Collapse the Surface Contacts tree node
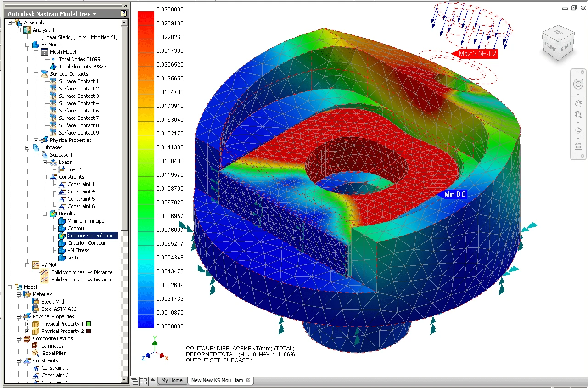Image resolution: width=588 pixels, height=388 pixels. 36,74
